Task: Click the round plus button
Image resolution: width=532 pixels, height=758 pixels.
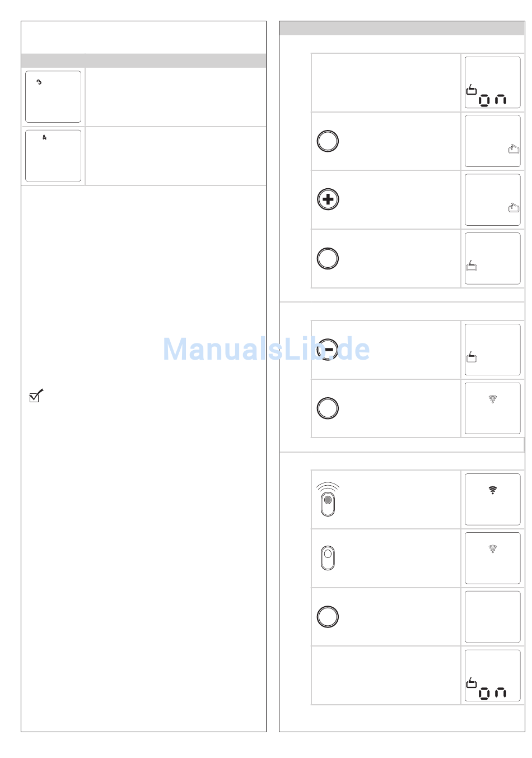Action: tap(328, 199)
